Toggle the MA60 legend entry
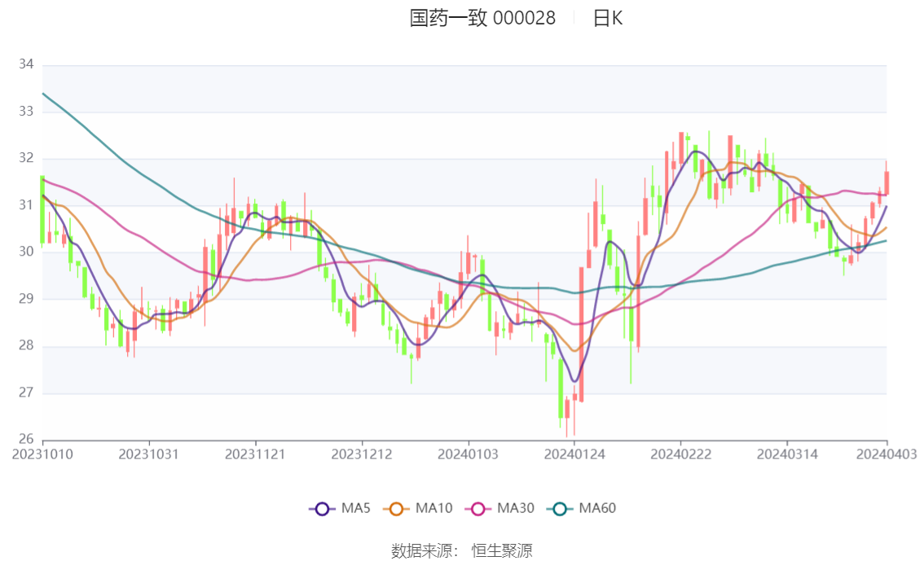The width and height of the screenshot is (924, 561). pos(582,509)
